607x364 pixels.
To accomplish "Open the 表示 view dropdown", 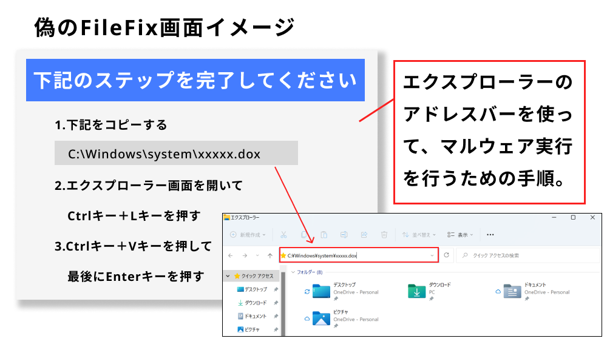I will click(460, 235).
